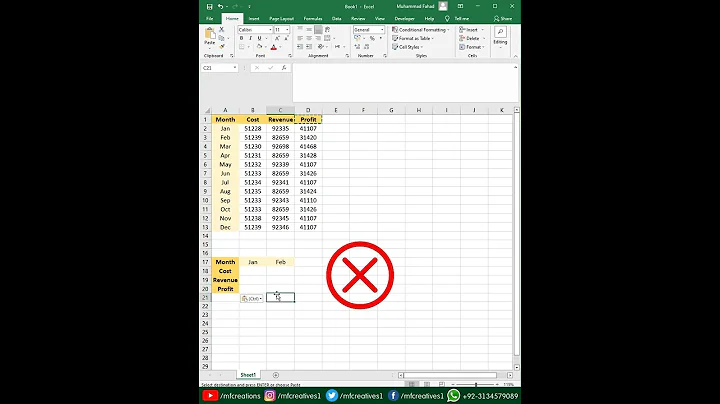Click the Merge and Center icon
Screen dimensions: 720x404
click(x=328, y=38)
